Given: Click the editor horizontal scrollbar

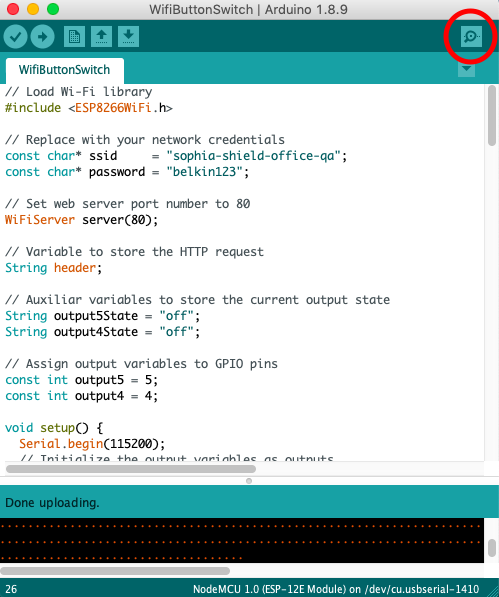Looking at the screenshot, I should [131, 469].
